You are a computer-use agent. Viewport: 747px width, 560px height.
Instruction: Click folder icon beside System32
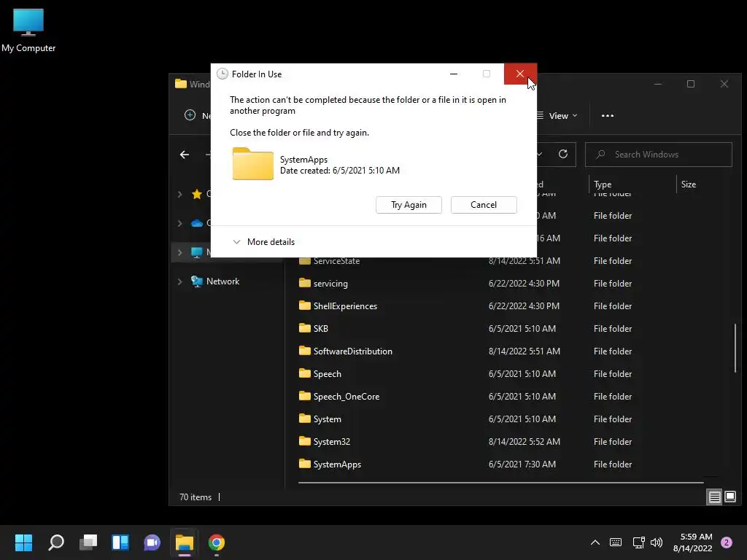(x=304, y=441)
